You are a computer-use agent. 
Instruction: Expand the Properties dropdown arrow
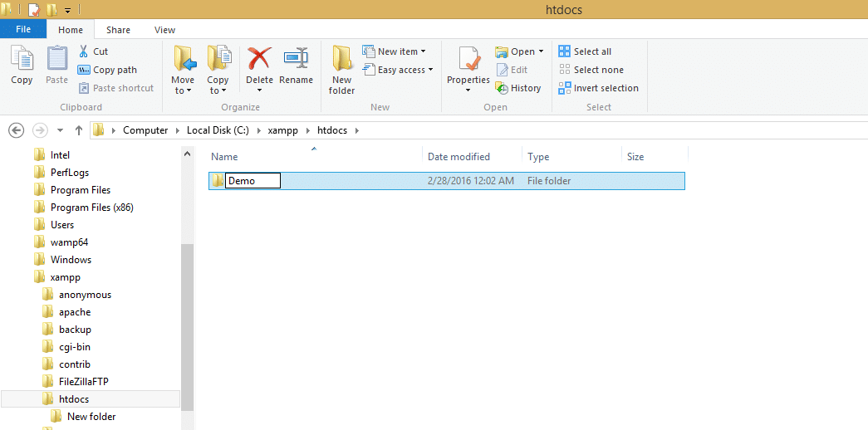pyautogui.click(x=468, y=90)
